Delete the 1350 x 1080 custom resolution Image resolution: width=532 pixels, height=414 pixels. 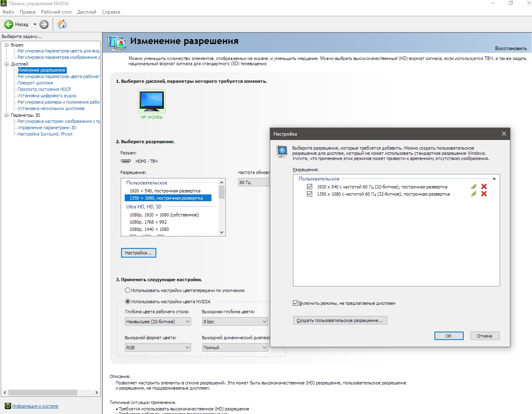coord(484,194)
